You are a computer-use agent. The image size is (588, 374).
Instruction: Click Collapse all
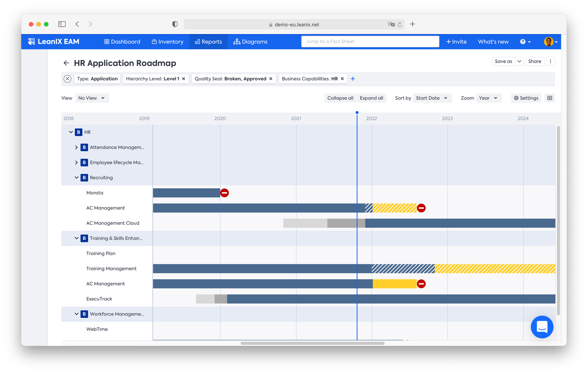click(x=340, y=98)
